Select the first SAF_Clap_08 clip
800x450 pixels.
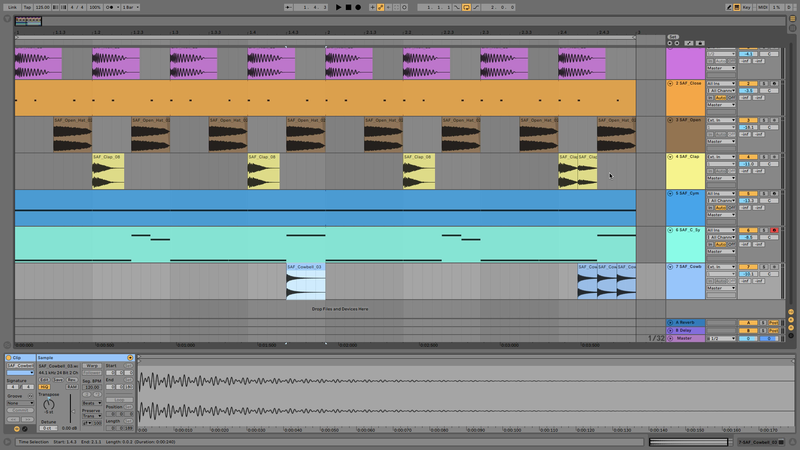[x=108, y=171]
